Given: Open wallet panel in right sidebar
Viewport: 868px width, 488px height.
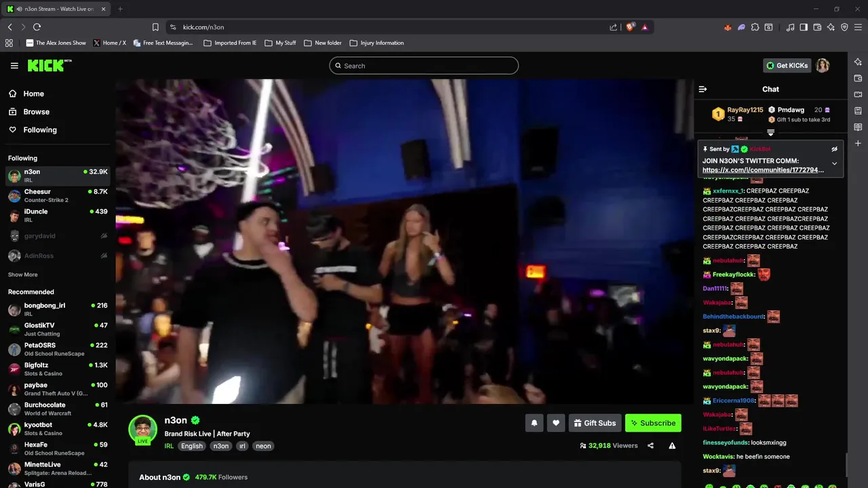Looking at the screenshot, I should (x=858, y=78).
